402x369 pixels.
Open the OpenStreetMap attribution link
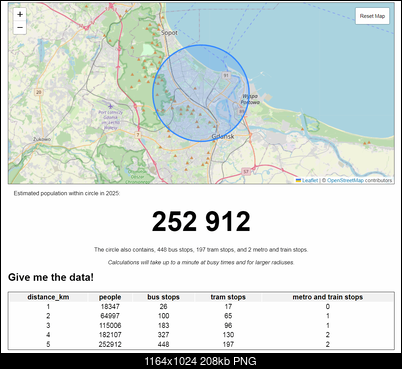[x=345, y=180]
